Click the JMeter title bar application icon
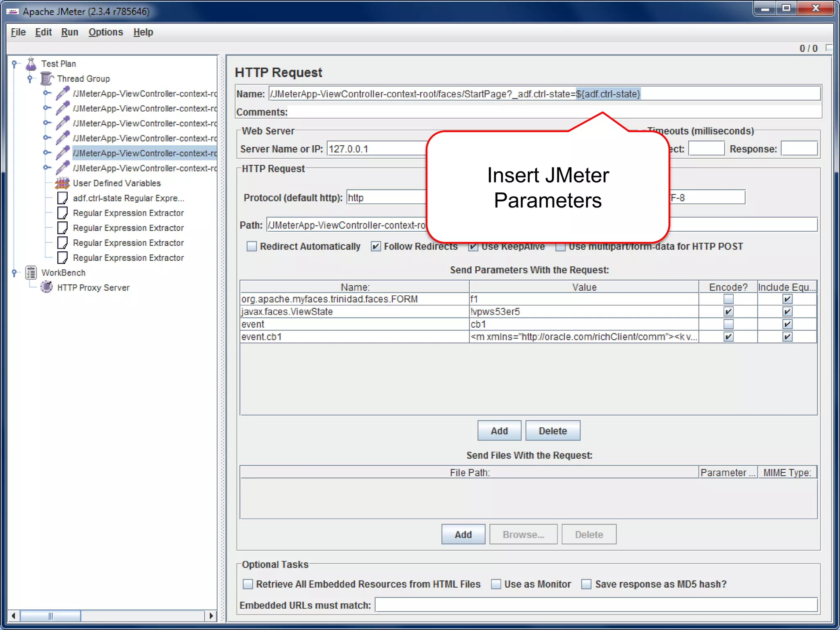This screenshot has height=630, width=840. (x=12, y=11)
